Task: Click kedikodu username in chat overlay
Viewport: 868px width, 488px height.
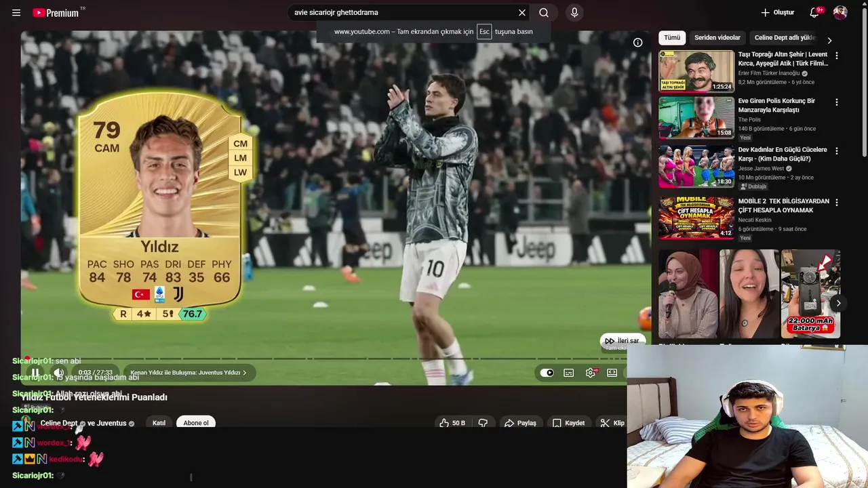Action: coord(66,459)
